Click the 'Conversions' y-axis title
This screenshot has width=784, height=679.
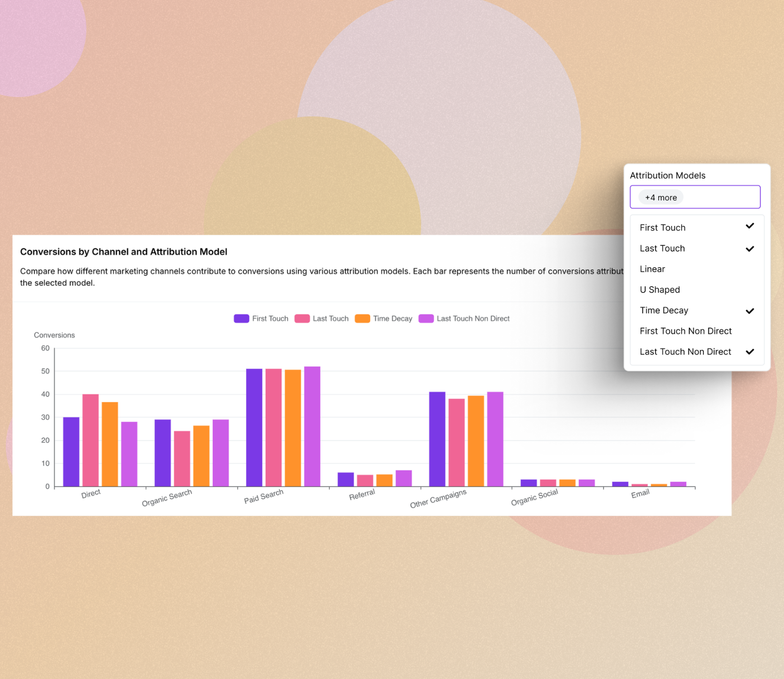point(54,335)
